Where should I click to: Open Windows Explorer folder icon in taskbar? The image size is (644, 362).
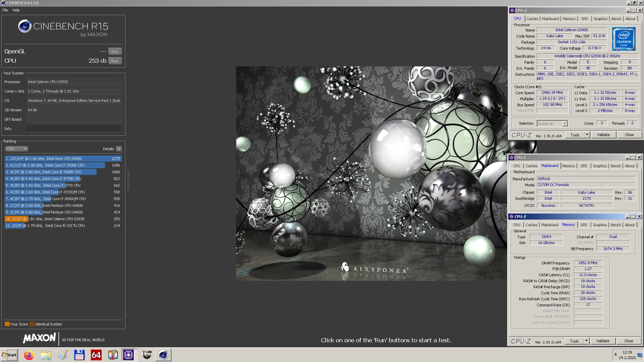pos(46,355)
